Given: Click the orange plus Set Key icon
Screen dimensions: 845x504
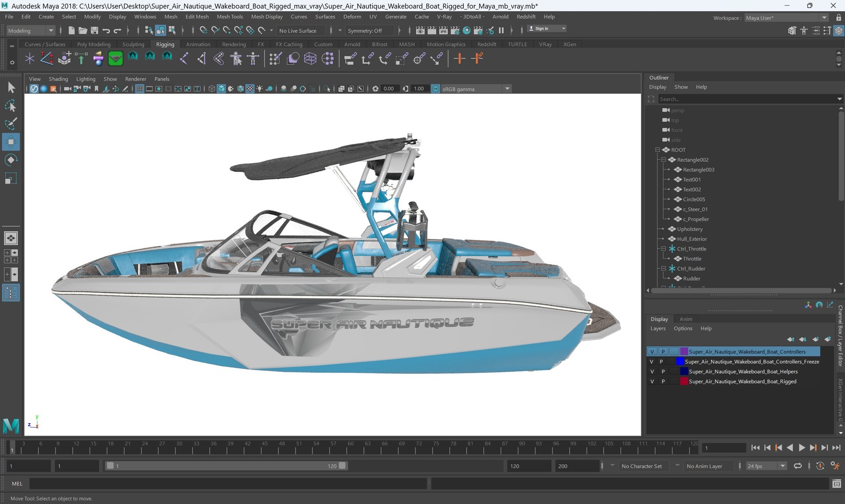Looking at the screenshot, I should tap(460, 58).
